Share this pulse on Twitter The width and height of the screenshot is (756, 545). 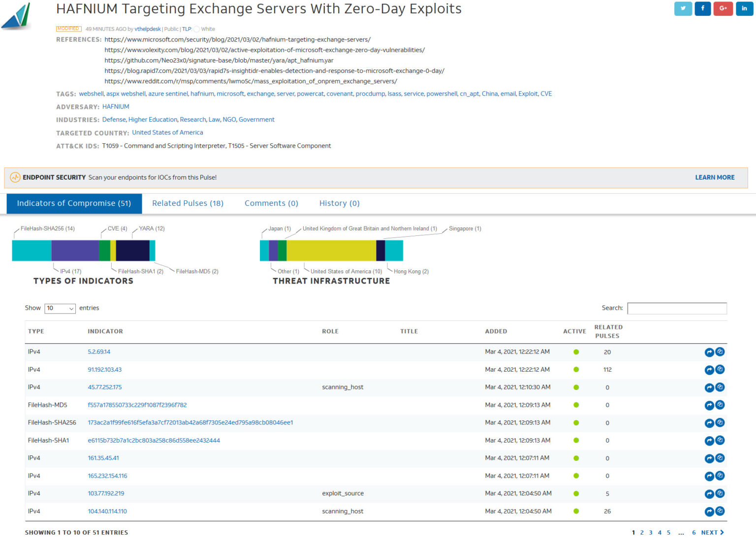tap(683, 8)
